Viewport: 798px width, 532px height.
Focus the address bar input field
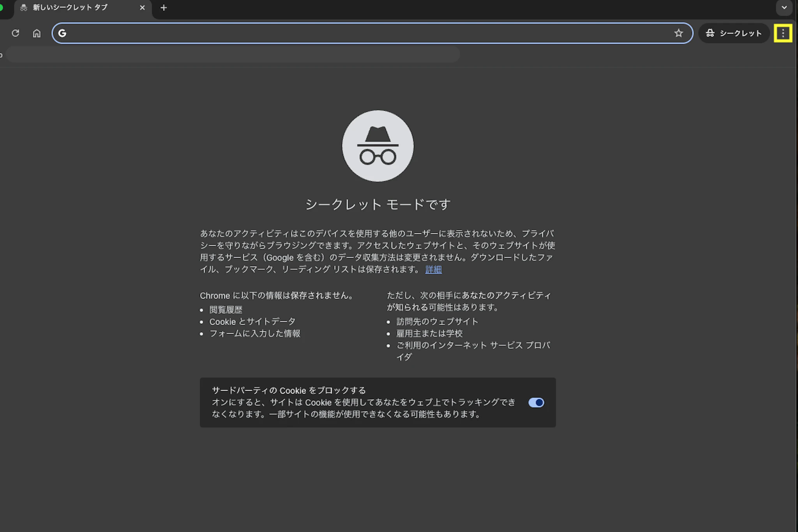coord(366,33)
